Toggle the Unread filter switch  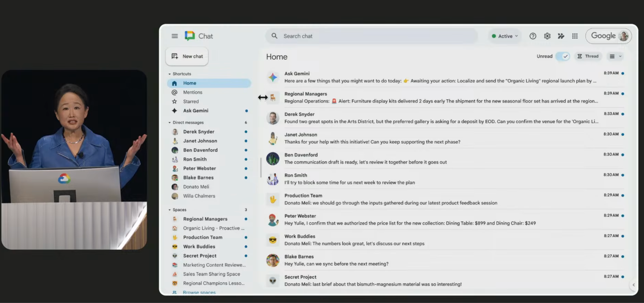click(x=563, y=56)
